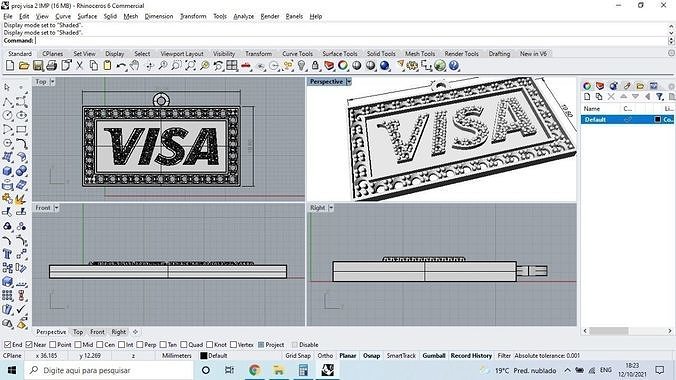Click the Default layer black color swatch
Image resolution: width=676 pixels, height=380 pixels.
[657, 119]
